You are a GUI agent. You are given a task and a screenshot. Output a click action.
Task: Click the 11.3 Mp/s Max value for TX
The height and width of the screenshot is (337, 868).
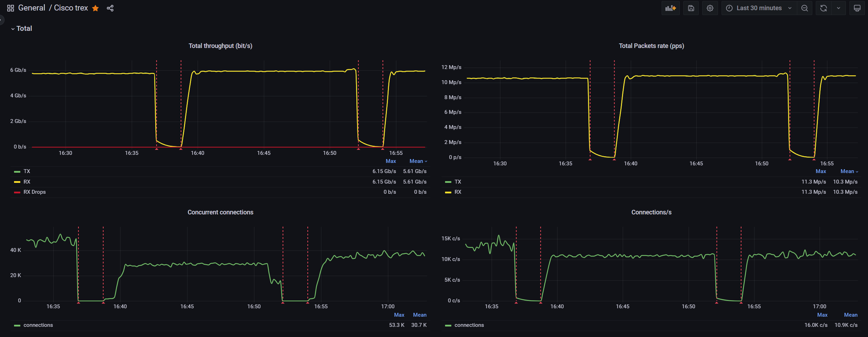pyautogui.click(x=814, y=182)
